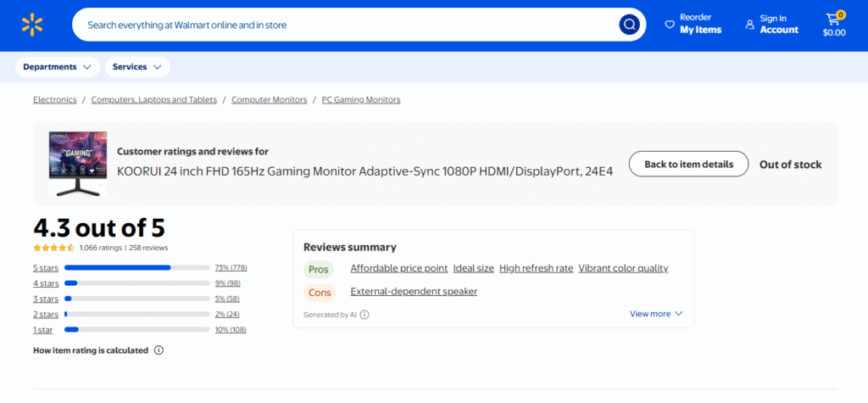868x403 pixels.
Task: Filter reviews by 1 star
Action: [x=43, y=330]
